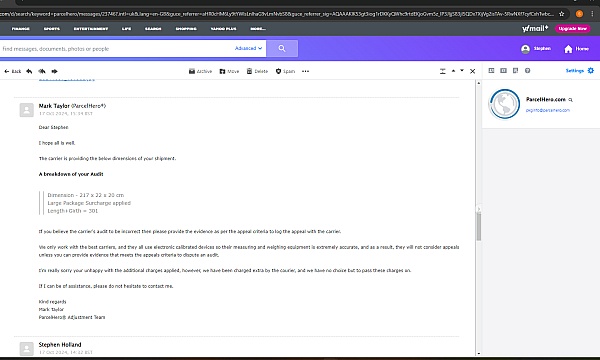Image resolution: width=600 pixels, height=360 pixels.
Task: Go to previous message with up arrow
Action: tap(453, 71)
